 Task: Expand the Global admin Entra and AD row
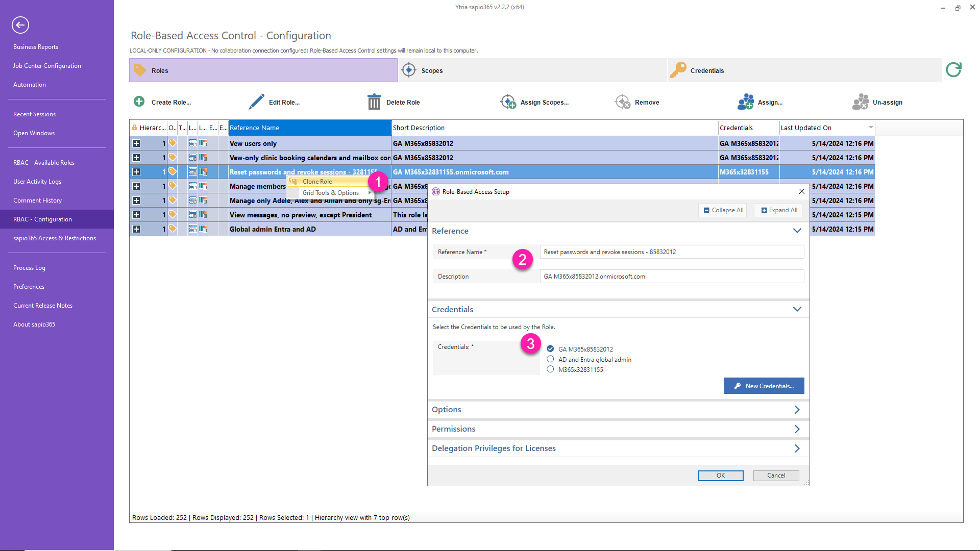pyautogui.click(x=136, y=229)
